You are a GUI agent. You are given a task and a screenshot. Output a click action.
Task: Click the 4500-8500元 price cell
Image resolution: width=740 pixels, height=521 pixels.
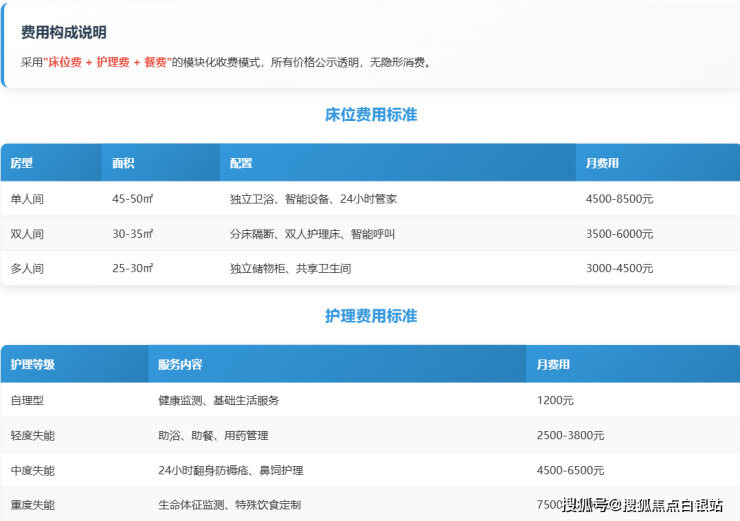619,199
